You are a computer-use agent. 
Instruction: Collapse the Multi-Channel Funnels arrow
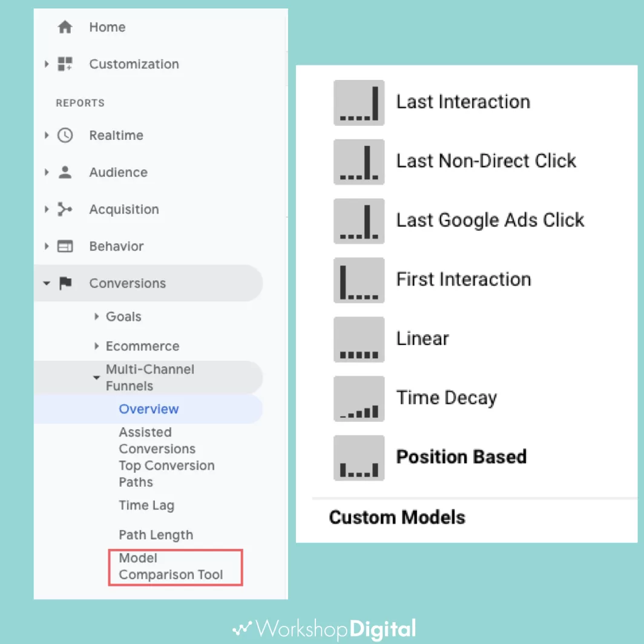(x=96, y=378)
